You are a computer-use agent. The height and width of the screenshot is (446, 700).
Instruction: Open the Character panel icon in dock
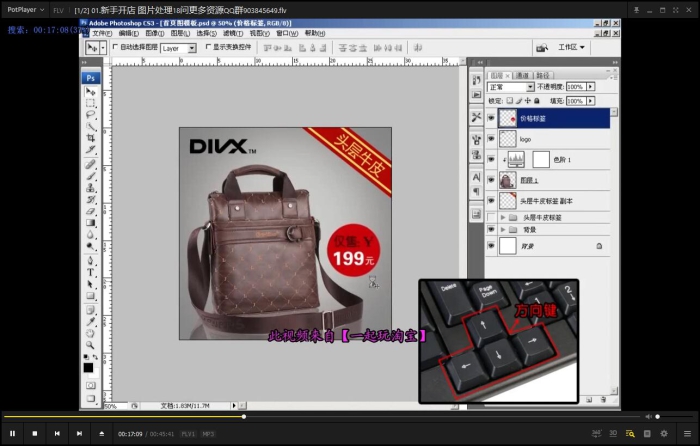click(x=476, y=177)
